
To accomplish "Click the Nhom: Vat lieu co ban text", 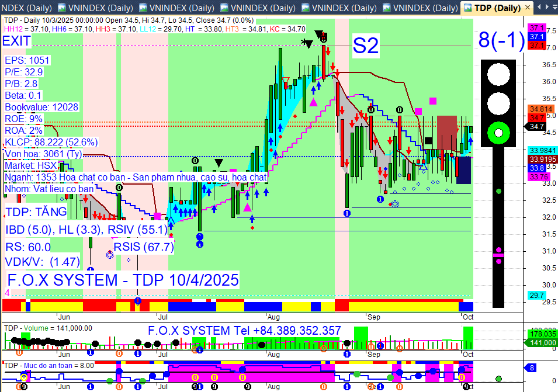I will click(49, 189).
